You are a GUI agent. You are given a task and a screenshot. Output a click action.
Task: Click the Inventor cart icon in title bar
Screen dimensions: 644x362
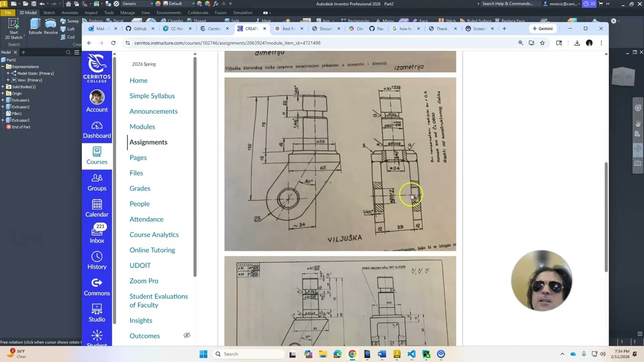[600, 4]
